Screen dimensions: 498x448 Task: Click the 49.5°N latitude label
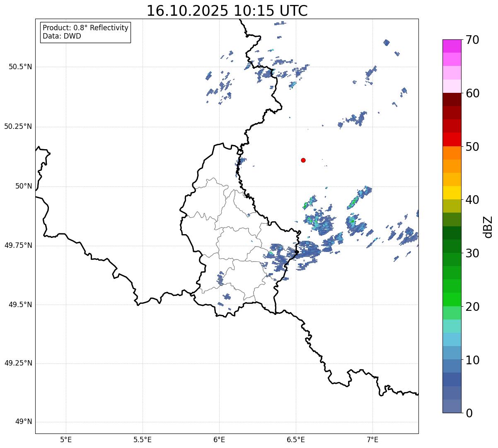[x=20, y=305]
